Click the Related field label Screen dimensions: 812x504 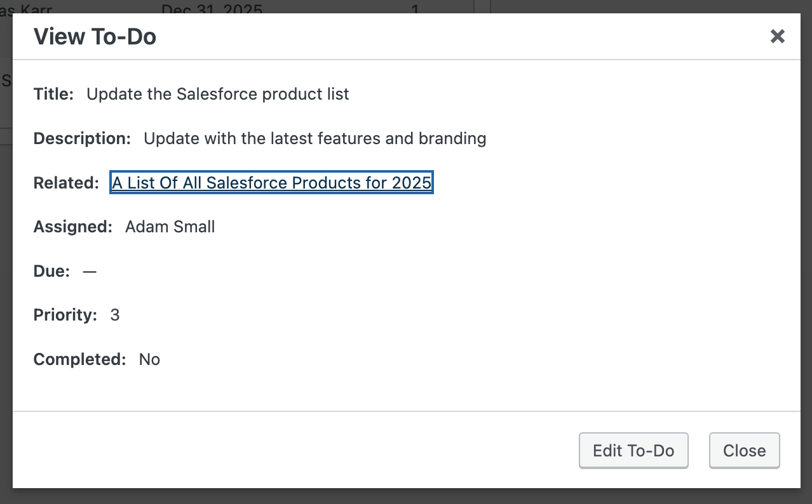66,183
